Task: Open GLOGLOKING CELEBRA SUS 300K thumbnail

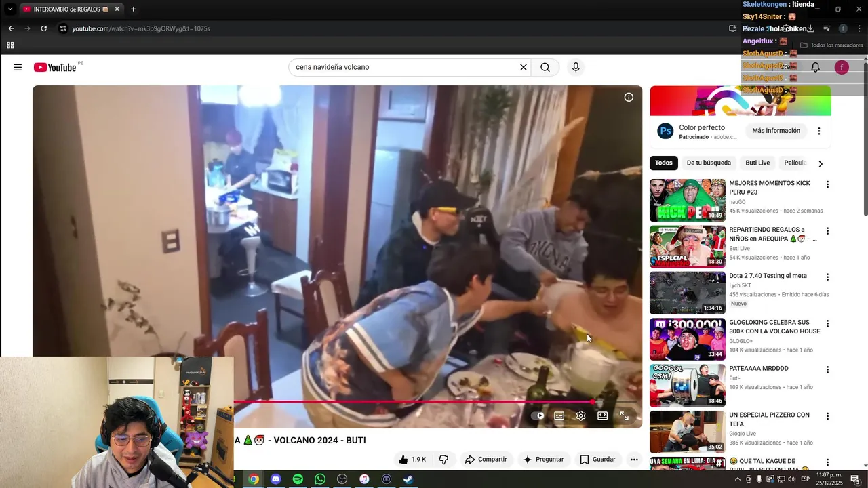Action: coord(688,339)
